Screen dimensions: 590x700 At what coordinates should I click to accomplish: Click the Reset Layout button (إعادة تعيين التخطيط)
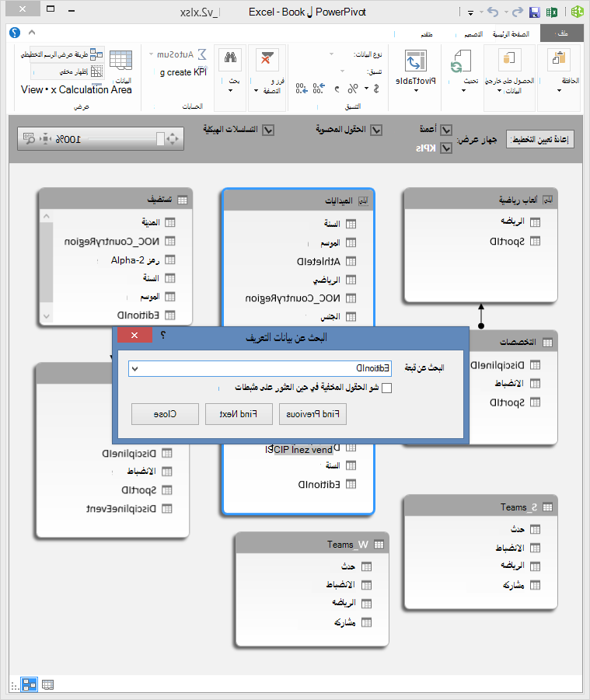(x=540, y=140)
